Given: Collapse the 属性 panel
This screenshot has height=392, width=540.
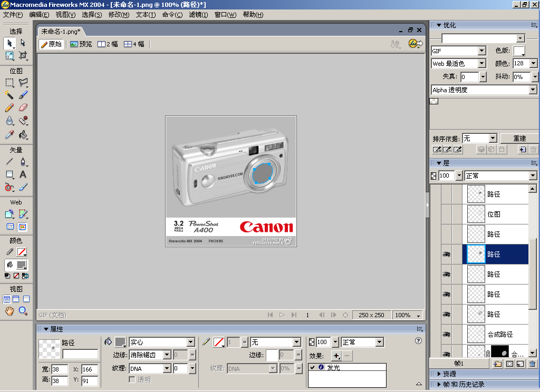Looking at the screenshot, I should (46, 329).
